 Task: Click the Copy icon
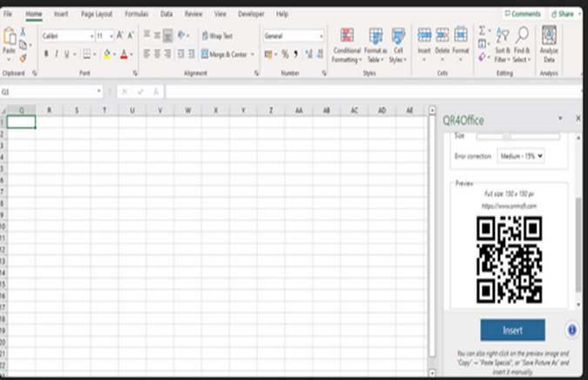coord(23,45)
